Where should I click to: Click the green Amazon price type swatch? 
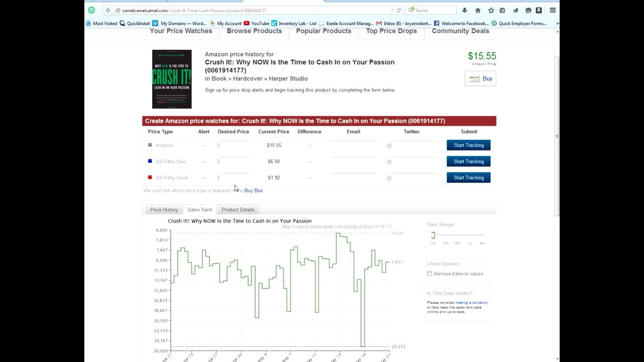click(x=150, y=145)
